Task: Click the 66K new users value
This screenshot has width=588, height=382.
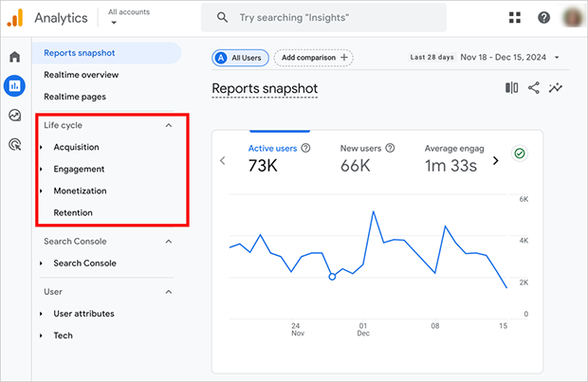Action: click(x=355, y=166)
